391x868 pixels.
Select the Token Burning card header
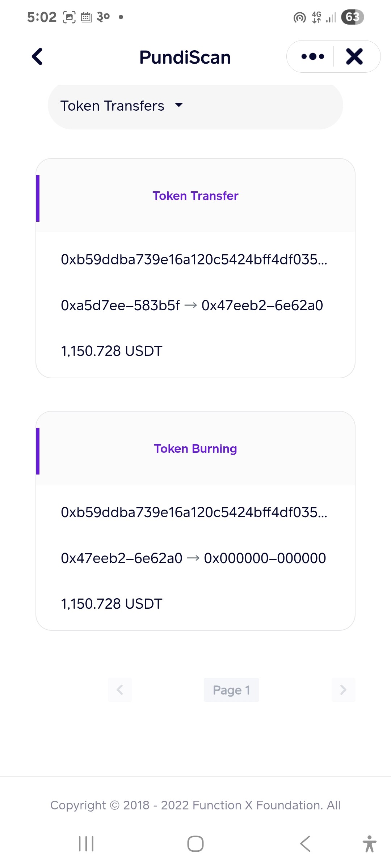click(195, 448)
